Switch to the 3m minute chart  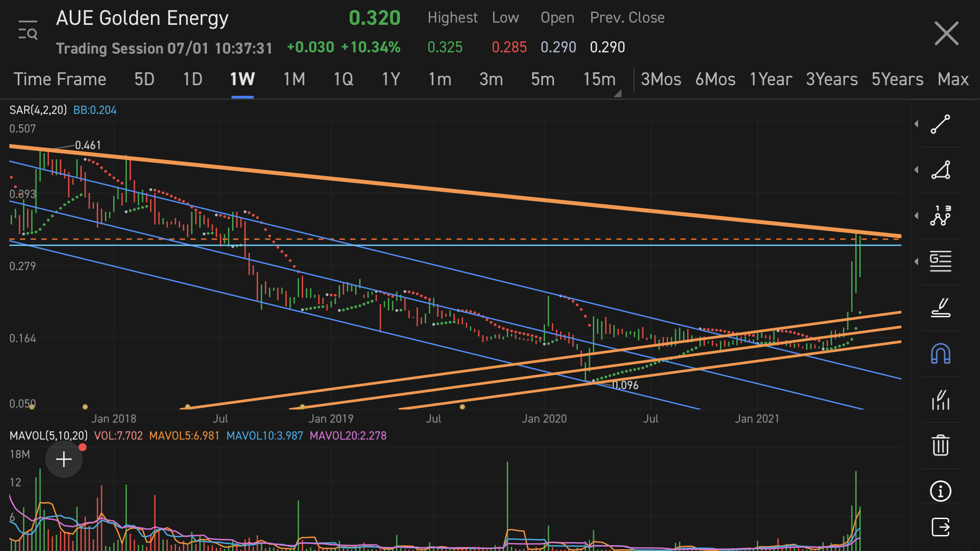pos(491,79)
